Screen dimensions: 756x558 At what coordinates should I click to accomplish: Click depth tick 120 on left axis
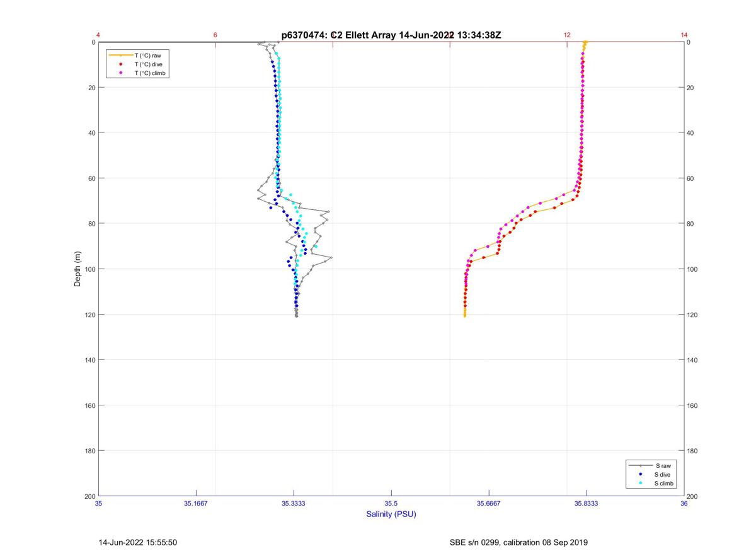pos(89,315)
